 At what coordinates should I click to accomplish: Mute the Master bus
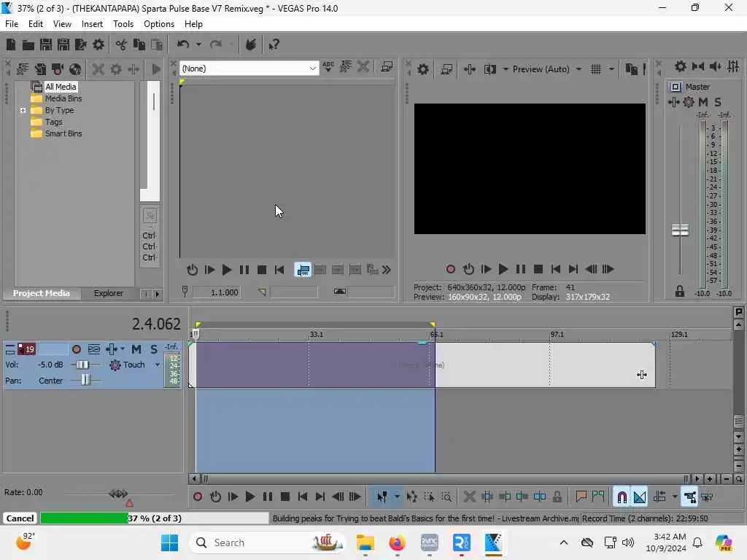coord(703,102)
